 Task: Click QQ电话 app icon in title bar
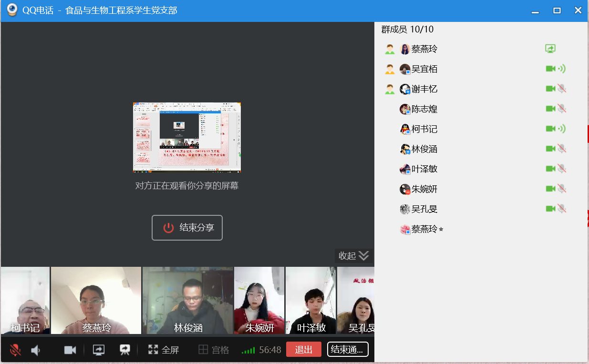(x=12, y=10)
